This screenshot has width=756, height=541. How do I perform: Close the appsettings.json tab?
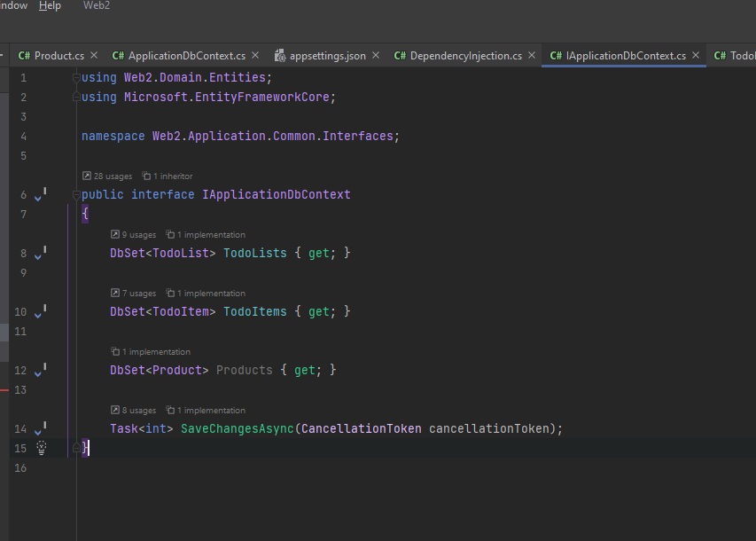(x=376, y=56)
